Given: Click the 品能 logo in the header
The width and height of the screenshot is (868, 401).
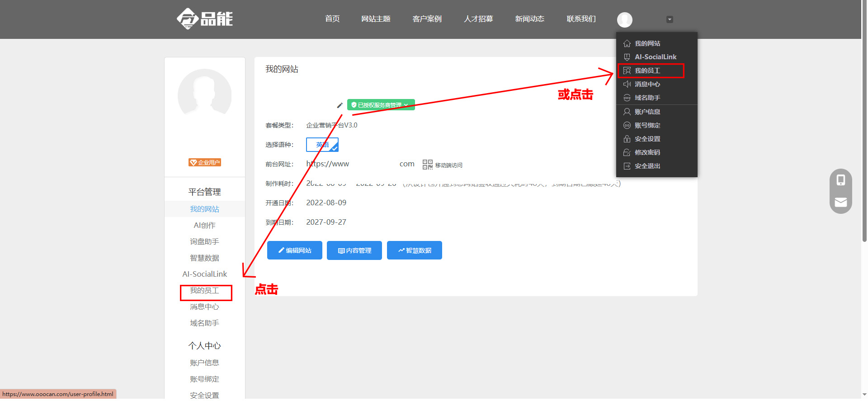Looking at the screenshot, I should pyautogui.click(x=205, y=19).
